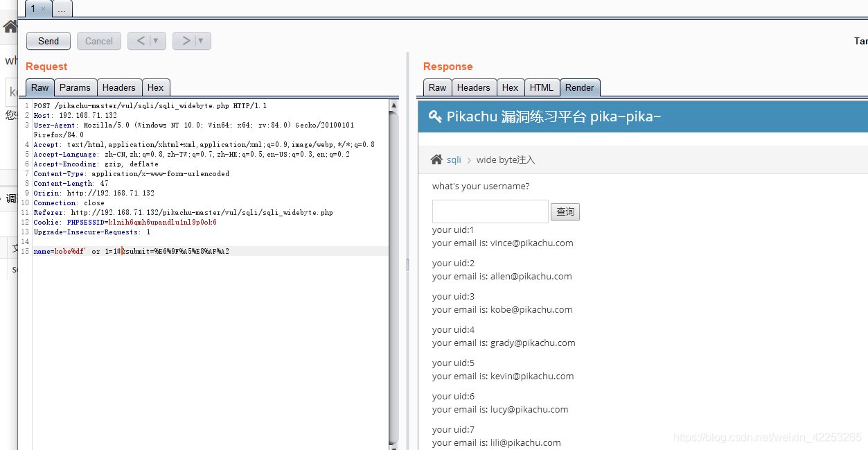Viewport: 868px width, 450px height.
Task: Click the request body name=kobe%df payload line
Action: (132, 252)
